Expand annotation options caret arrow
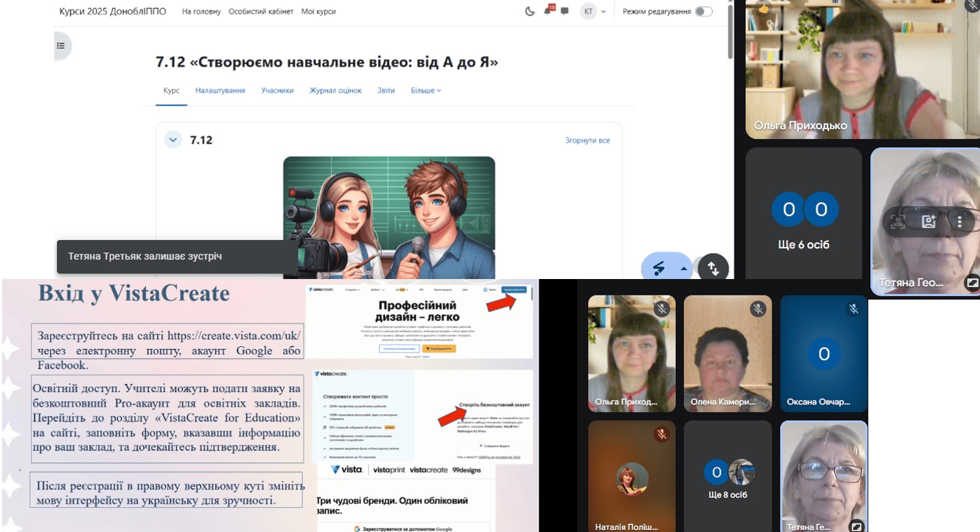The image size is (980, 532). (683, 269)
